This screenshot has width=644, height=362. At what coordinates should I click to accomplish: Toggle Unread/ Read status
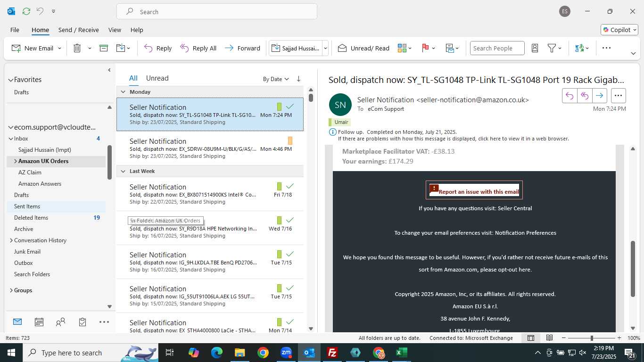(x=363, y=48)
